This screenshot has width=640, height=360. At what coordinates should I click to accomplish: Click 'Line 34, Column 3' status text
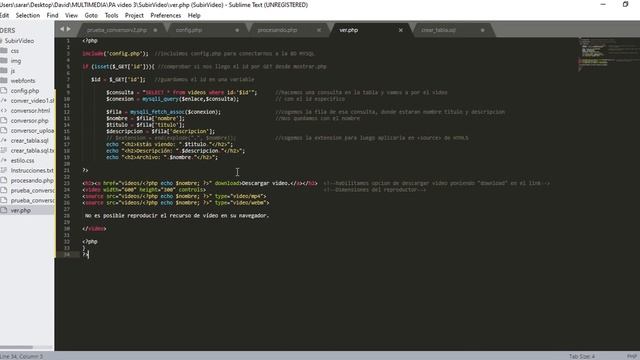coord(22,356)
